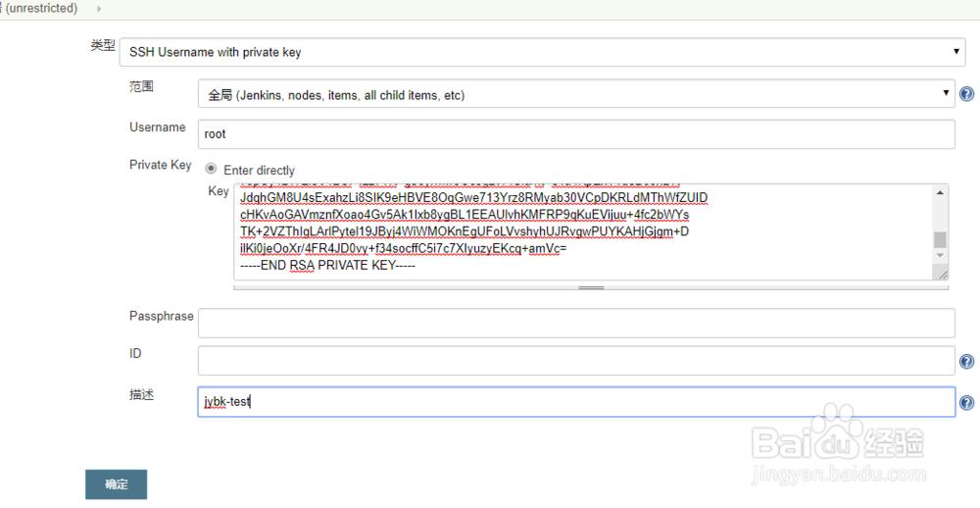Click the END RSA PRIVATE KEY line
Screen dimensions: 980x508
[328, 265]
